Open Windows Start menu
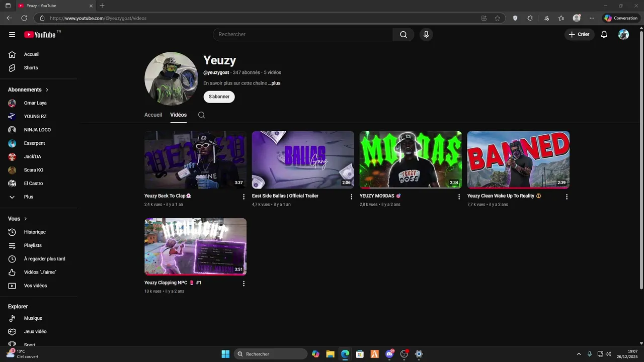 click(x=225, y=354)
